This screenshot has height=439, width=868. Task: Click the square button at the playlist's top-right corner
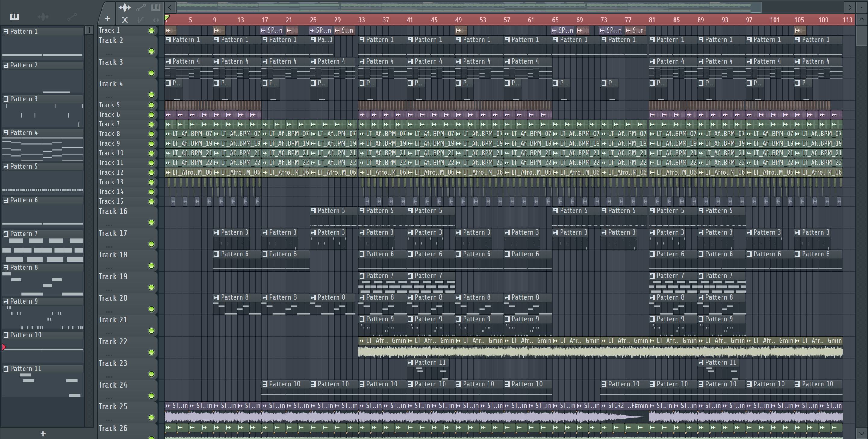(861, 8)
